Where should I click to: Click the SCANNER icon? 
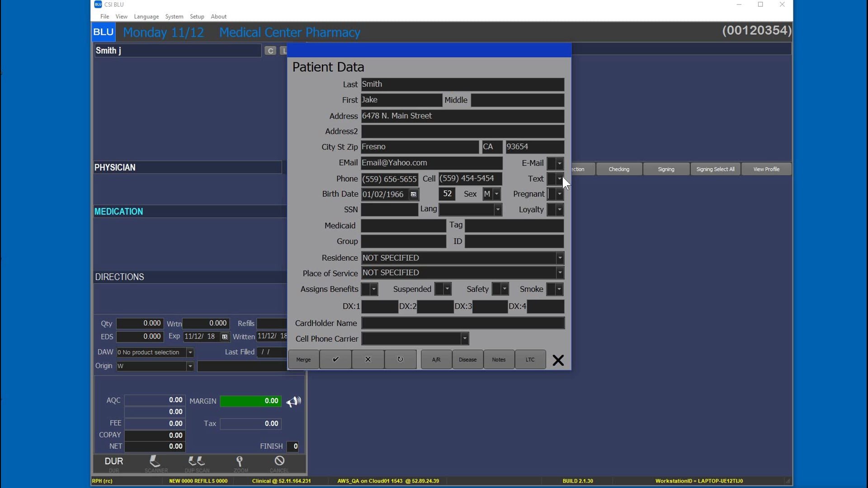pyautogui.click(x=156, y=463)
